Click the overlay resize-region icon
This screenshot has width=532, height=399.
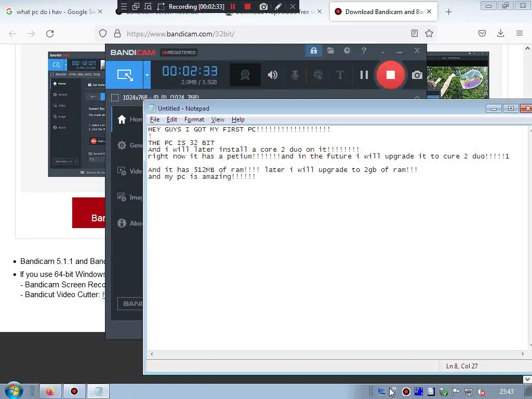pyautogui.click(x=161, y=6)
